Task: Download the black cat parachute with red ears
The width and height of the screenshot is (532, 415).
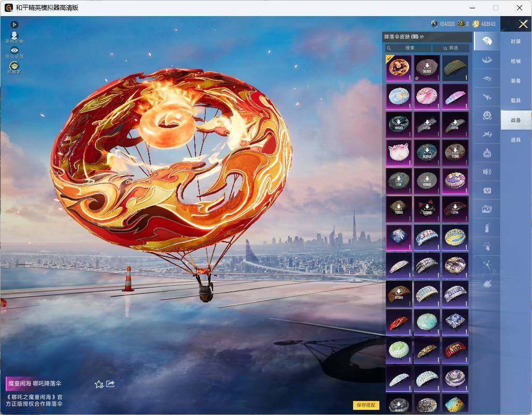Action: click(427, 209)
